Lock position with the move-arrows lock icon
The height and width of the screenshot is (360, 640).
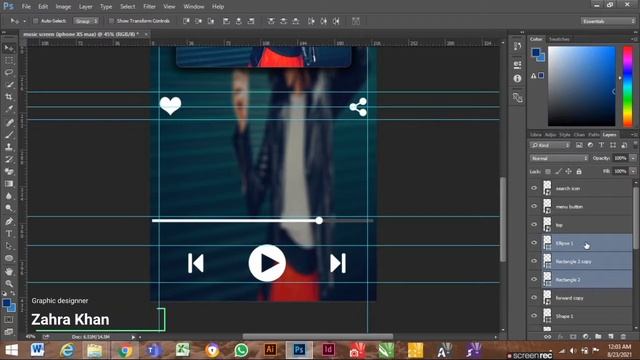tap(568, 172)
